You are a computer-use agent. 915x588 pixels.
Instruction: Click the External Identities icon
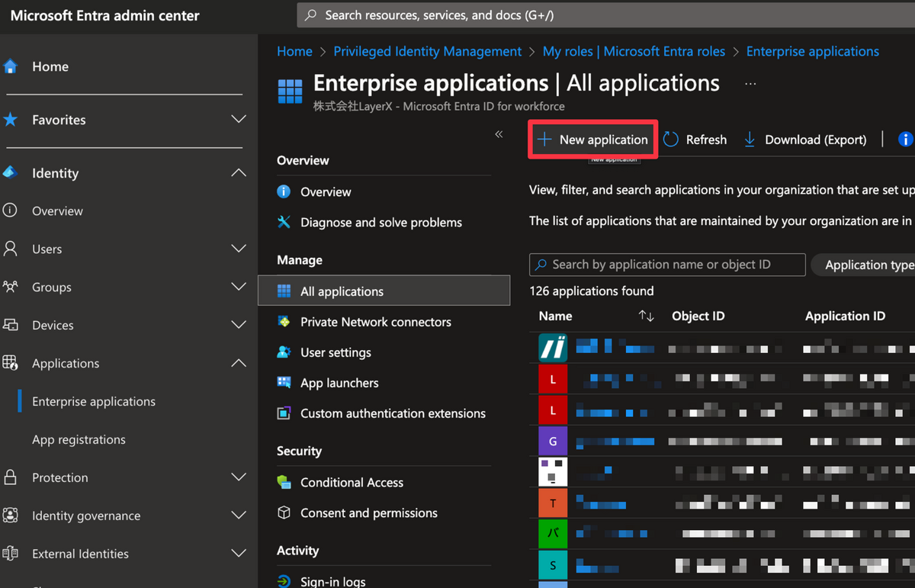click(10, 554)
